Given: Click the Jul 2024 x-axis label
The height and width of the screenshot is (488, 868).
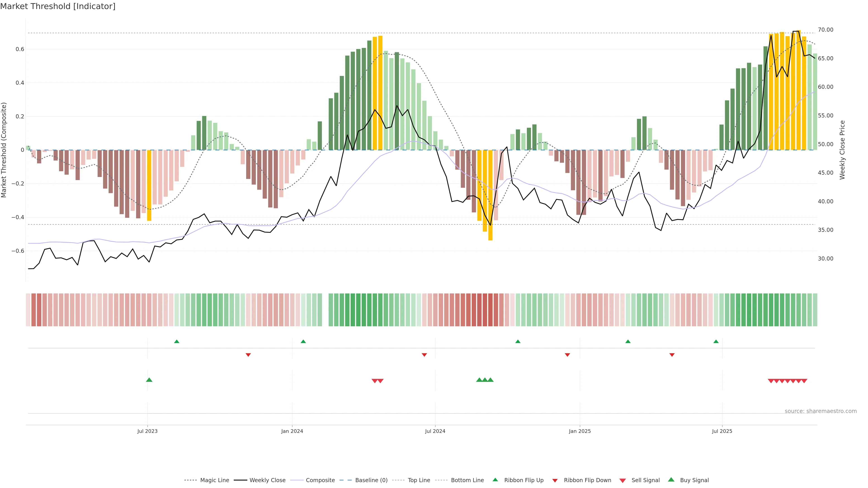Looking at the screenshot, I should (435, 431).
